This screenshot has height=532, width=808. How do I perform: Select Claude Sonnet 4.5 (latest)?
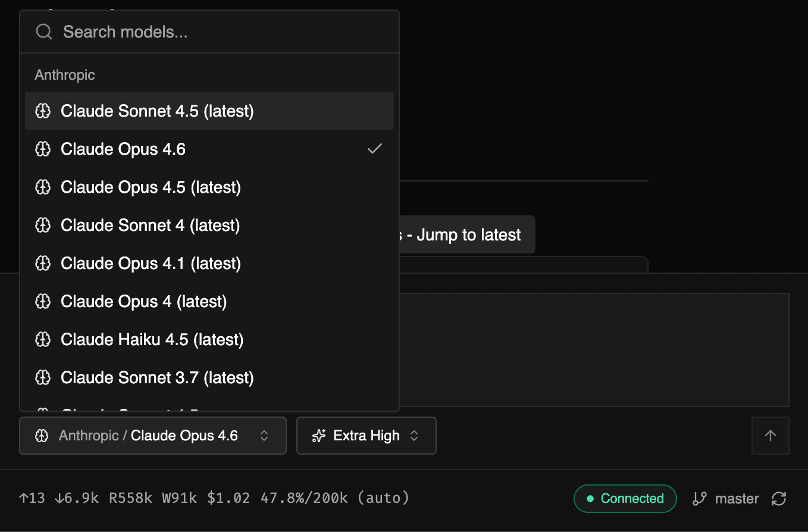point(157,111)
